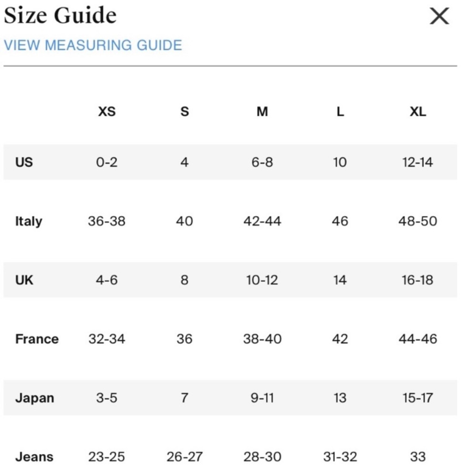This screenshot has width=476, height=476.
Task: Click the M size column header
Action: pos(262,112)
